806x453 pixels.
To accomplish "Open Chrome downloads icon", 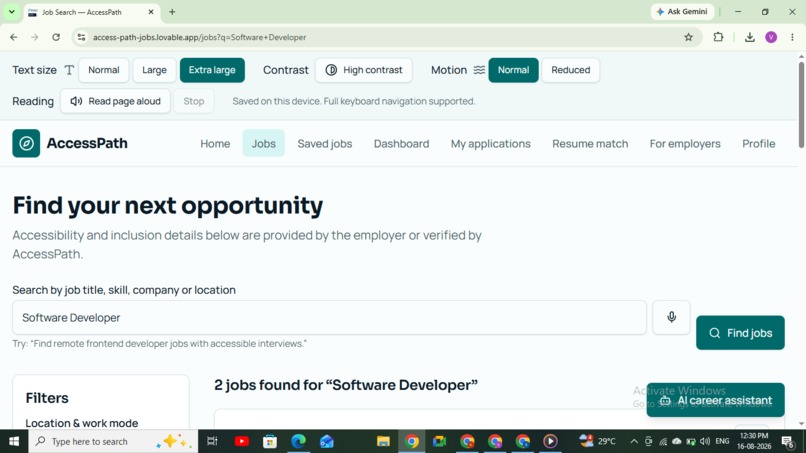I will 749,37.
